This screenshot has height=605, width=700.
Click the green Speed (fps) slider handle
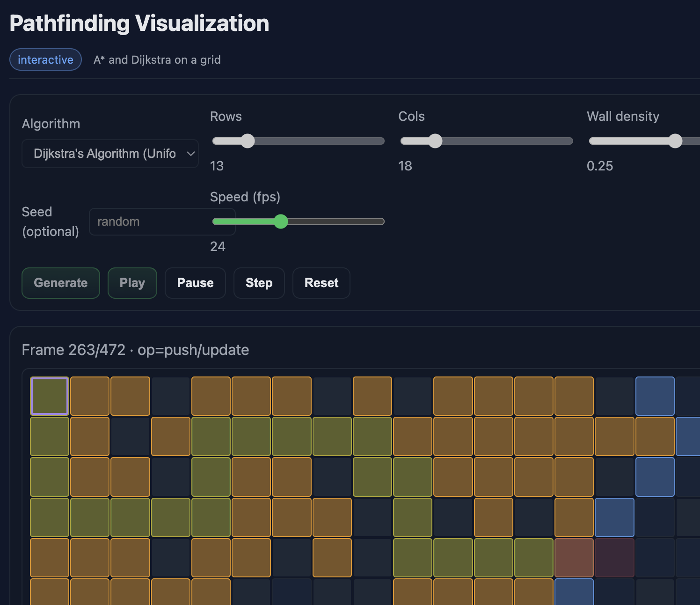(x=282, y=221)
